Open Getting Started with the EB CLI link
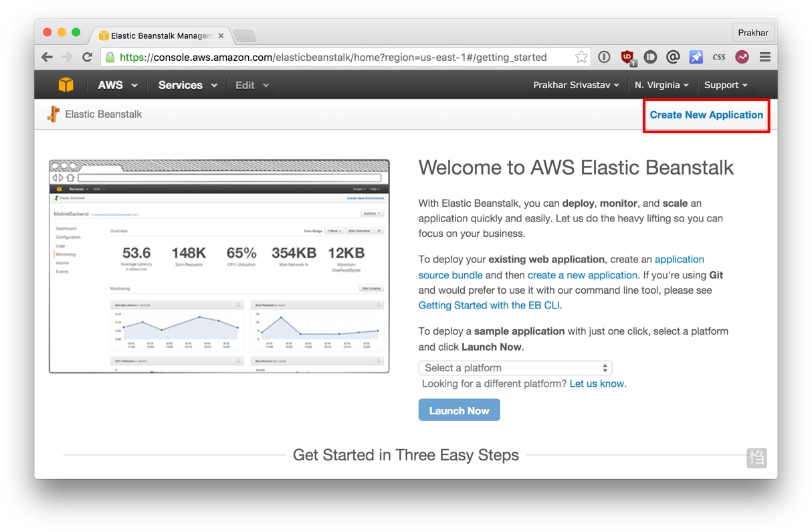Image resolution: width=812 pixels, height=532 pixels. pyautogui.click(x=489, y=305)
